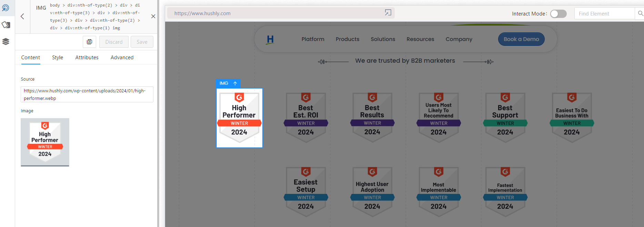Select the High Performer Winter 2024 badge
644x227 pixels.
pos(239,118)
